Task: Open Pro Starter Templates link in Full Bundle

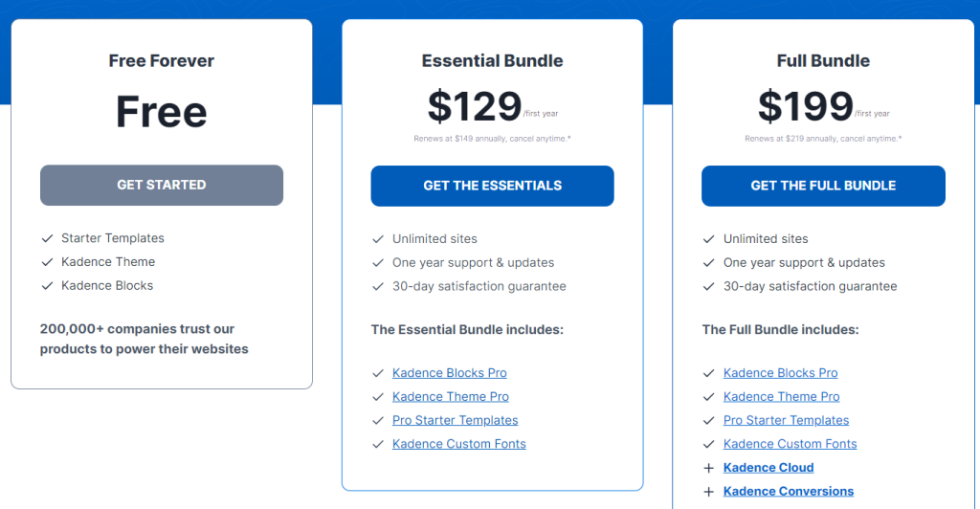Action: coord(787,420)
